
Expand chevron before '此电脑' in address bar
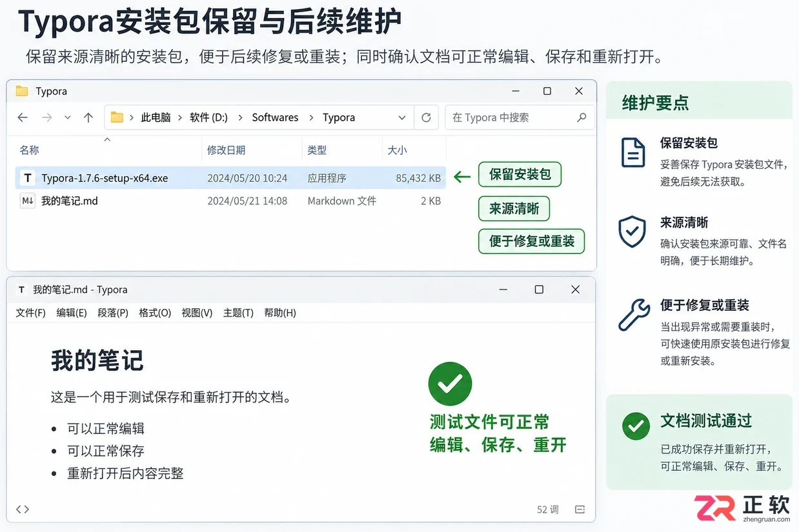coord(132,117)
